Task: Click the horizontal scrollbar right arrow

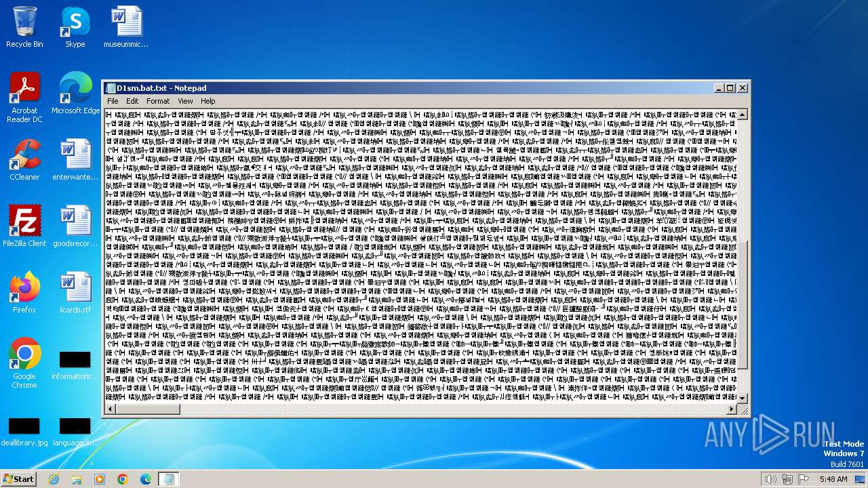Action: [731, 409]
